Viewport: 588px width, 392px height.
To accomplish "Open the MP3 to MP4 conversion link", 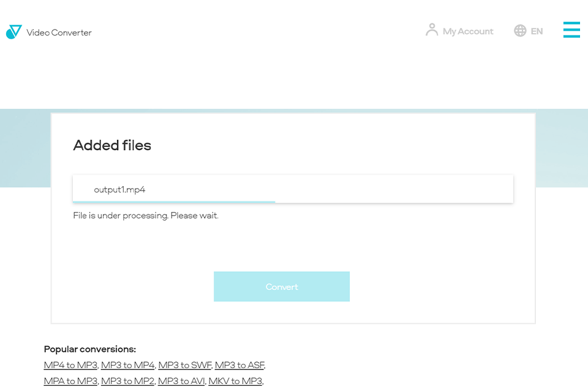I will click(x=128, y=364).
